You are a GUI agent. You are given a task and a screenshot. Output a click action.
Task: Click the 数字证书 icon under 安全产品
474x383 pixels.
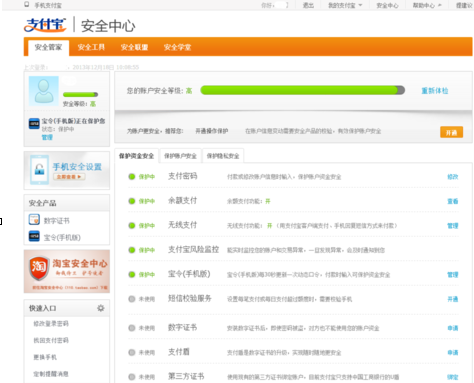(34, 220)
